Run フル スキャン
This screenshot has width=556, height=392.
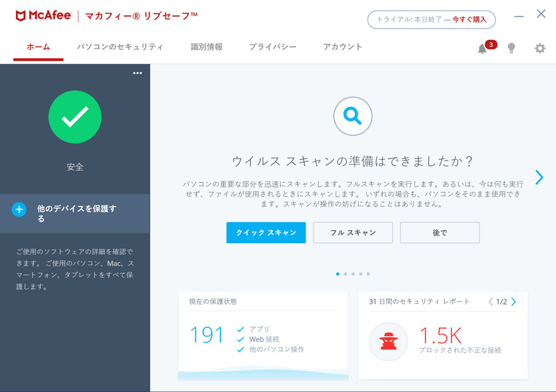[353, 233]
